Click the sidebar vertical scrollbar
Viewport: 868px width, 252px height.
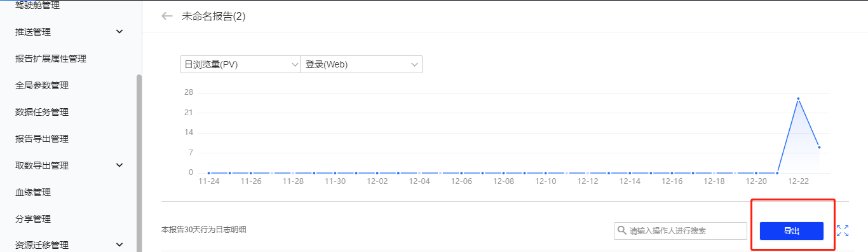coord(139,163)
